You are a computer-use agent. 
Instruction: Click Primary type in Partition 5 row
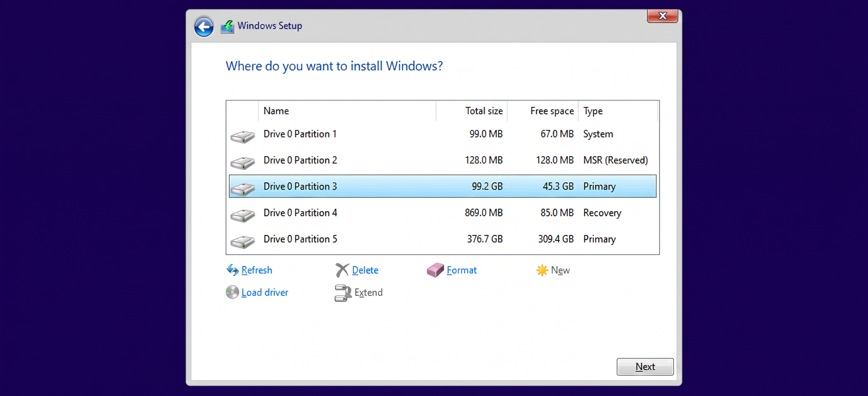point(599,239)
